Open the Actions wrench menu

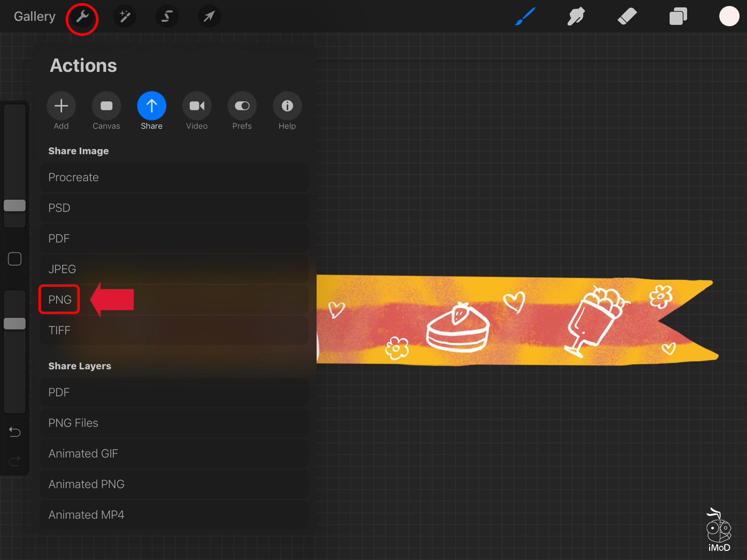click(x=82, y=16)
